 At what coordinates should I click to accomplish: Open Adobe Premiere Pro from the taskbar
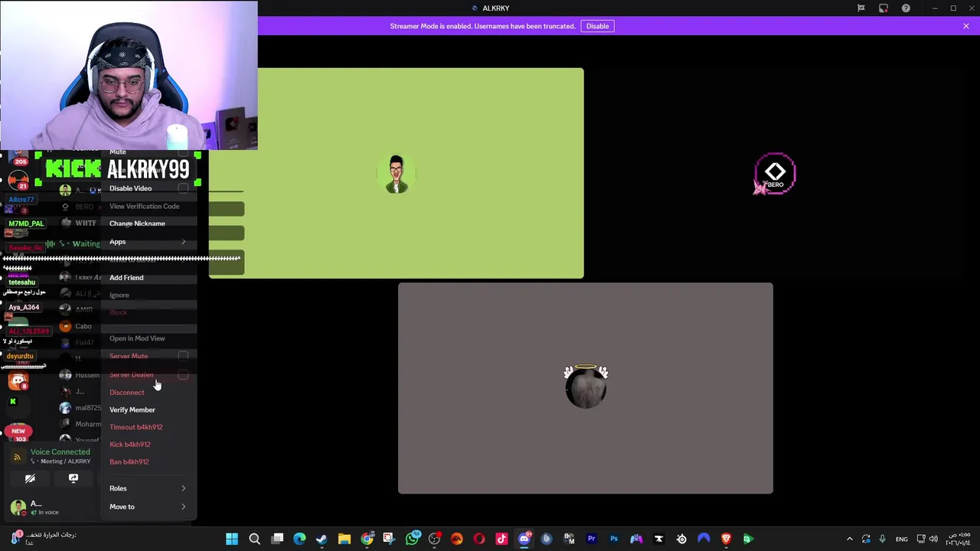click(x=591, y=539)
